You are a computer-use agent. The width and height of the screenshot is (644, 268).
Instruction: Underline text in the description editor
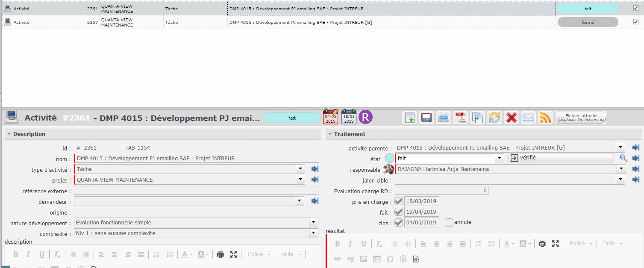click(41, 254)
